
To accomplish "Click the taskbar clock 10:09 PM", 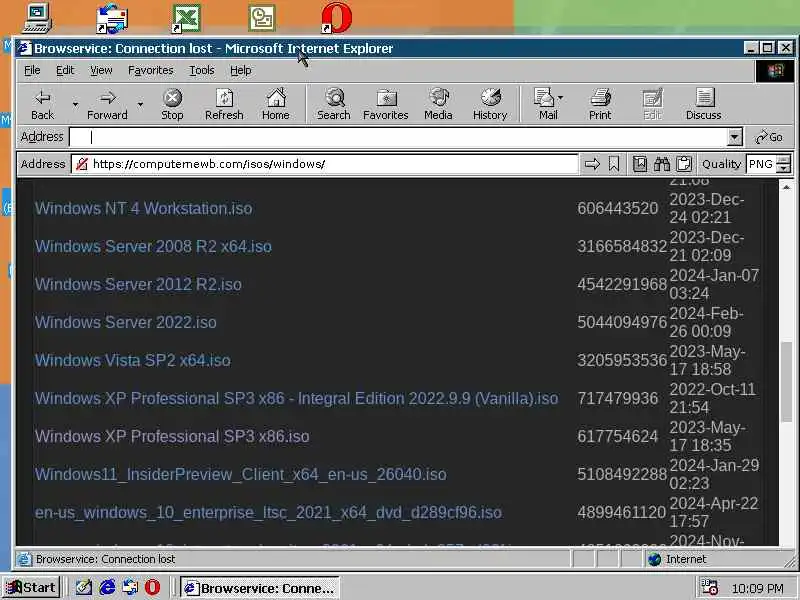I will 757,588.
